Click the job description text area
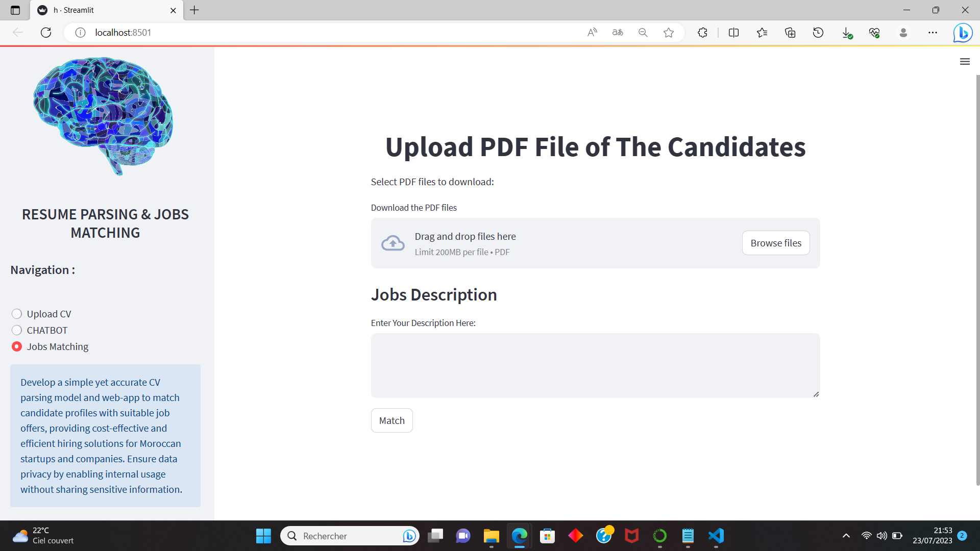This screenshot has height=551, width=980. click(x=595, y=365)
